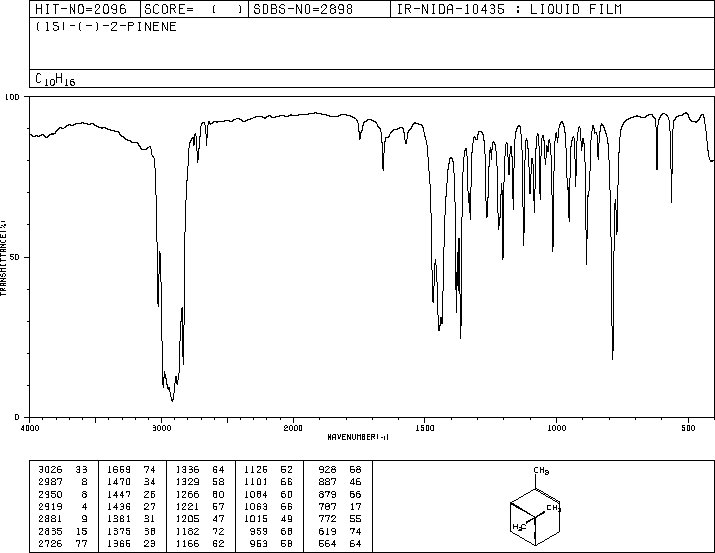Click the 0 y-axis tick label
The width and height of the screenshot is (715, 553).
[17, 417]
